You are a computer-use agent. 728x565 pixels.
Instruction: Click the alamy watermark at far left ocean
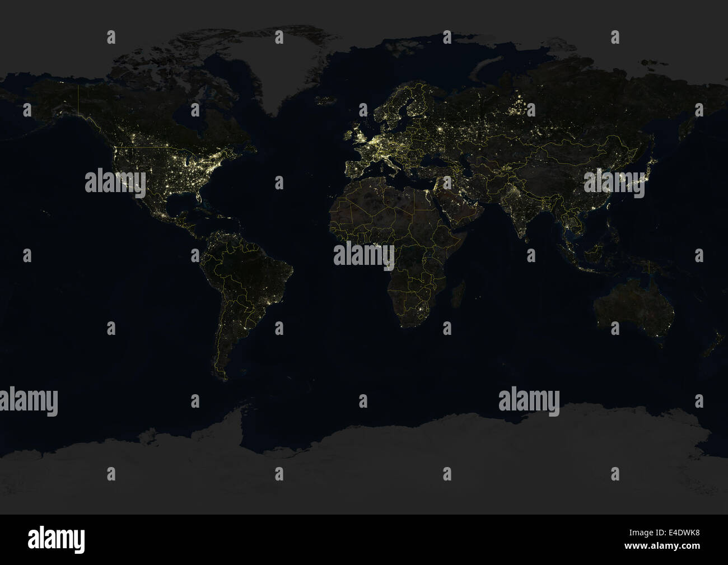click(29, 401)
